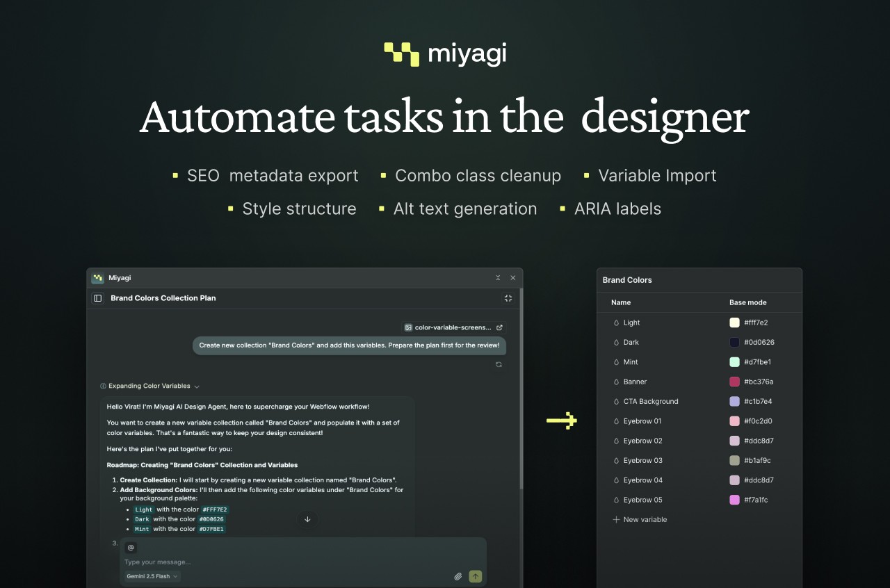Click the #ddc8d7 value in Eyebrow 04 row
The width and height of the screenshot is (890, 588).
(759, 480)
